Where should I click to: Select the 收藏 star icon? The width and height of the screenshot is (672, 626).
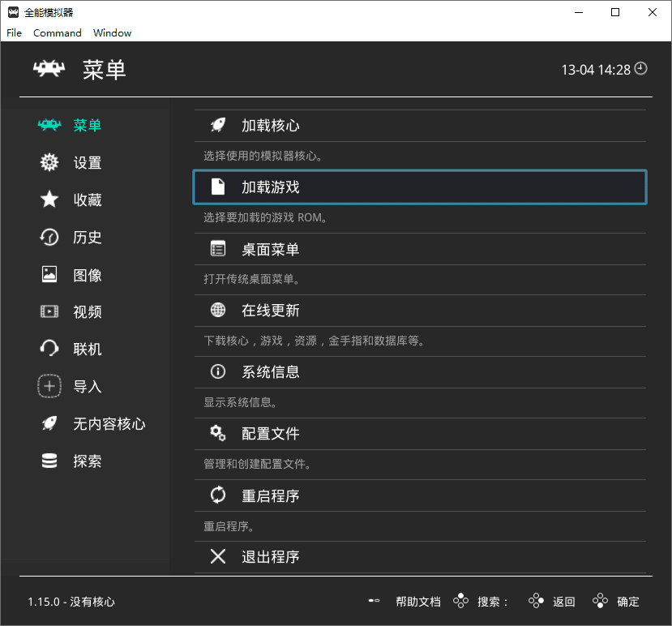49,199
